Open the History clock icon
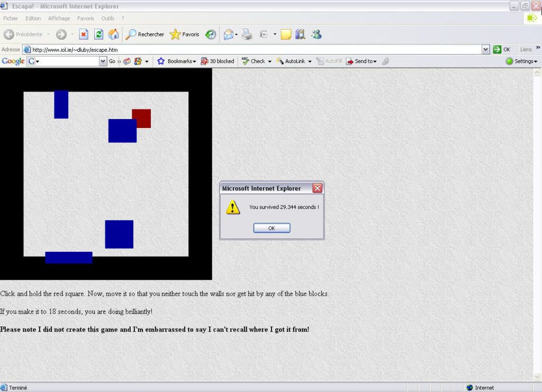 pos(211,34)
